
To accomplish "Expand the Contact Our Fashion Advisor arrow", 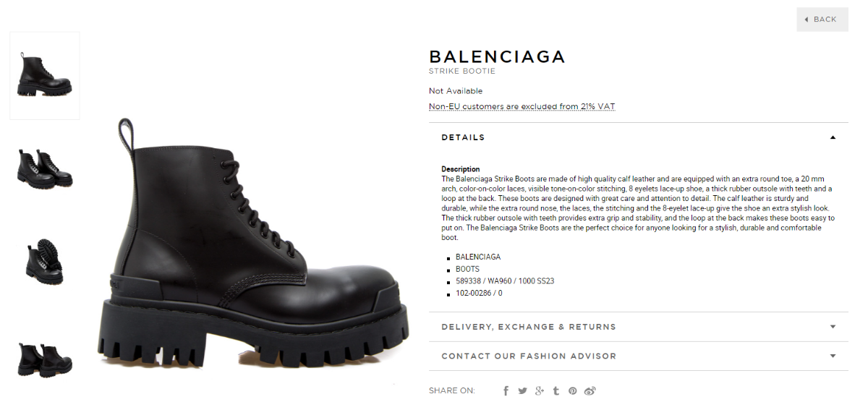I will click(x=833, y=356).
